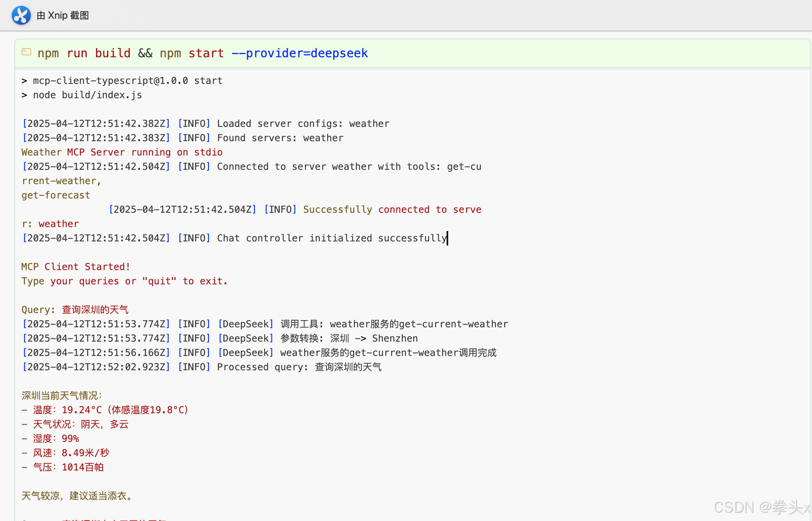Click the terminal prompt icon before npm command
This screenshot has width=812, height=521.
coord(26,52)
